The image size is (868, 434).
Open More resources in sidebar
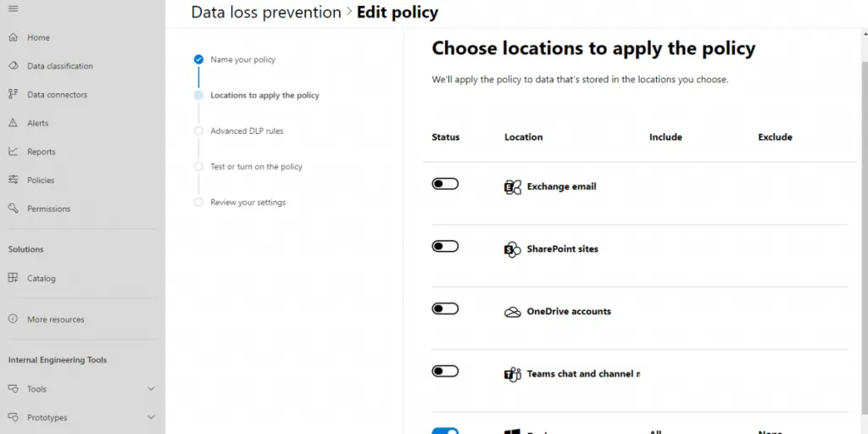pyautogui.click(x=55, y=320)
